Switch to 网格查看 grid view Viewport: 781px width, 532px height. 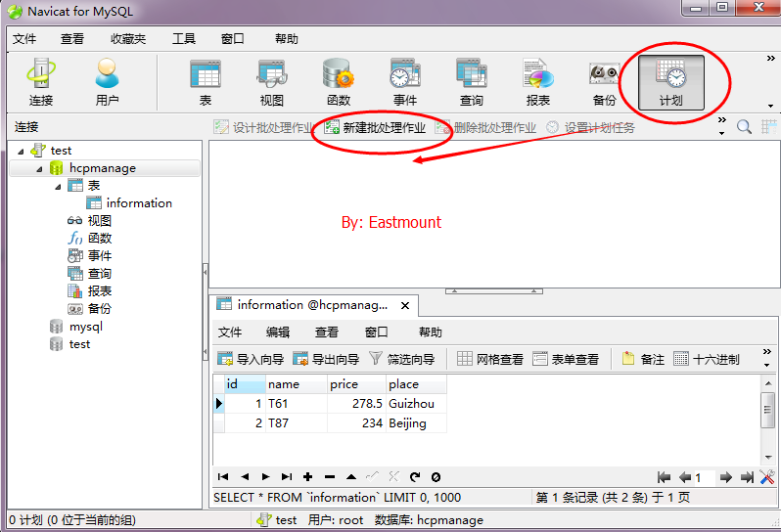pos(490,359)
